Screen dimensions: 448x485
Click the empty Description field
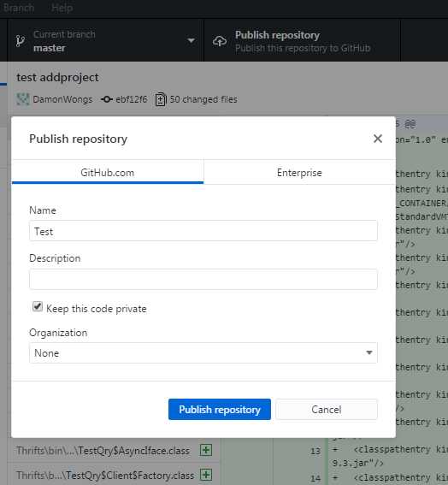(x=203, y=280)
